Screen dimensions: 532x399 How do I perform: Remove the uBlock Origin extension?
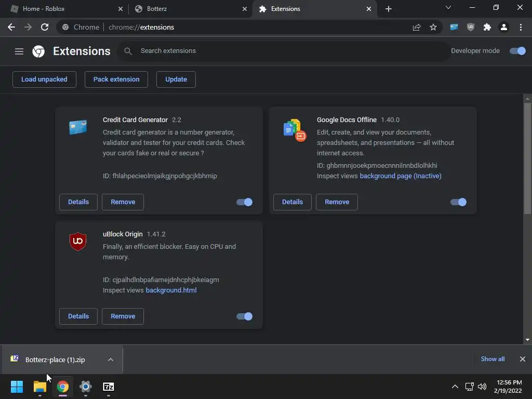(123, 316)
